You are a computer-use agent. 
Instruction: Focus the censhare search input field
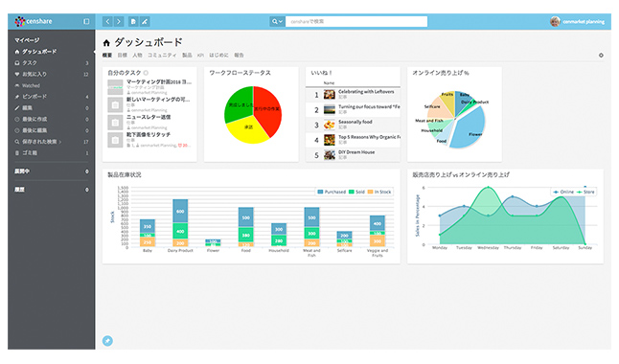tap(356, 21)
